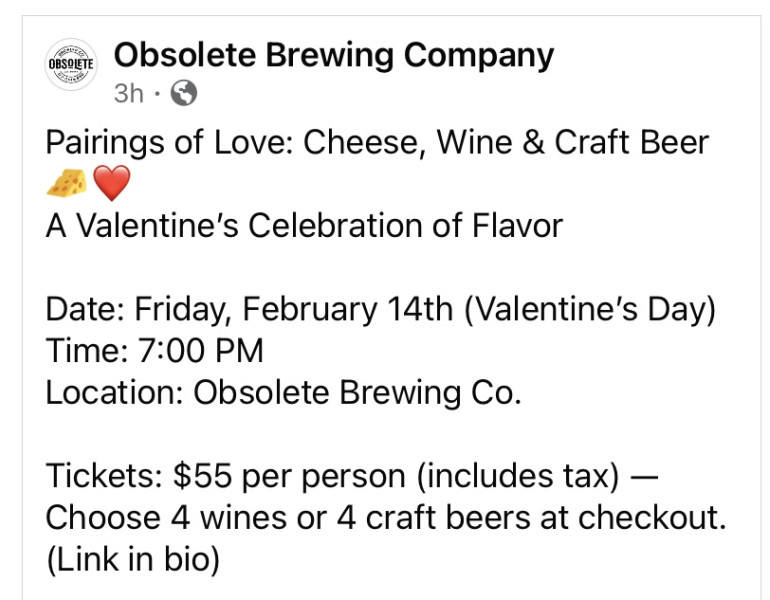Select the "$55" ticket price
This screenshot has height=600, width=770.
202,476
